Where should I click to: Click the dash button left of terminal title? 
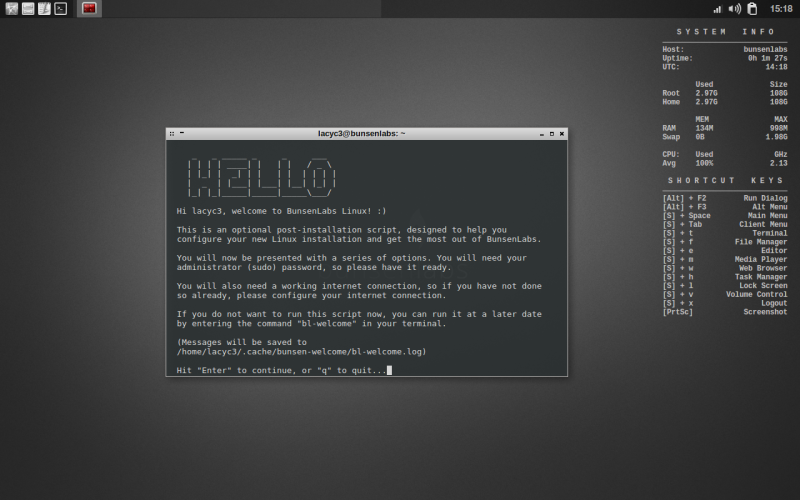coord(182,133)
